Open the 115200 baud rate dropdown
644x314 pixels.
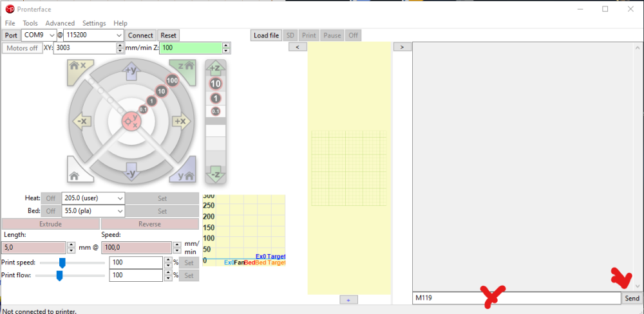93,35
